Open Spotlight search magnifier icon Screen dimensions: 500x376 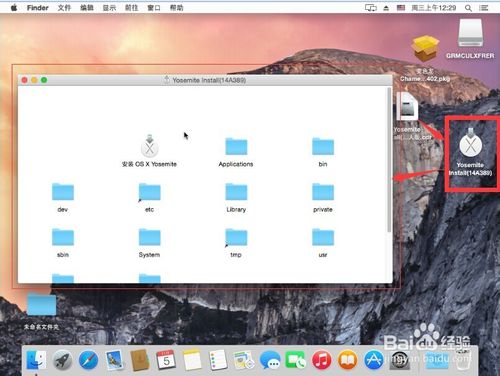[x=468, y=8]
